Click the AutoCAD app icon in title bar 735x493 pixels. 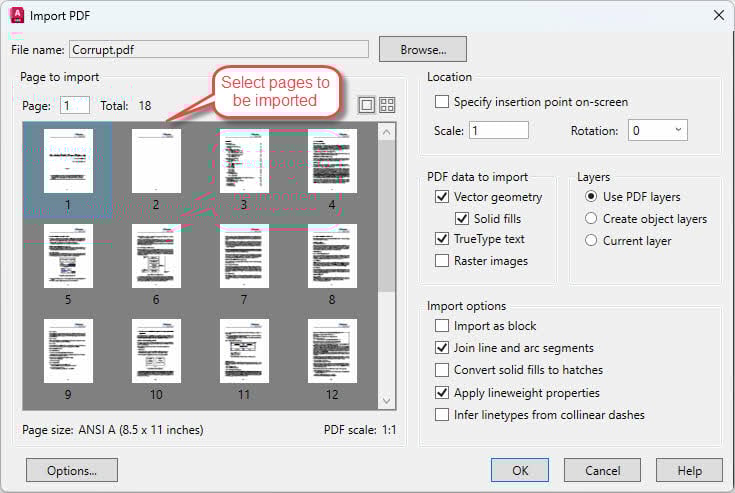point(17,15)
